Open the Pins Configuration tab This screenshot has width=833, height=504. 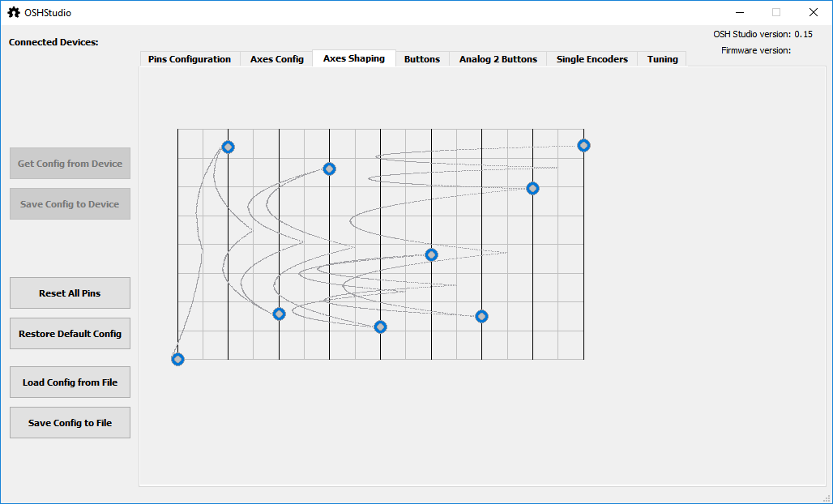(x=190, y=59)
